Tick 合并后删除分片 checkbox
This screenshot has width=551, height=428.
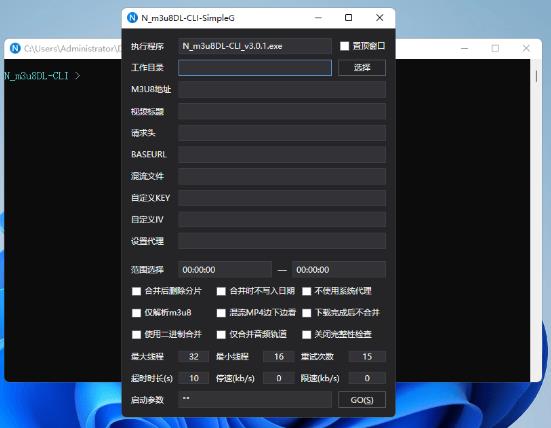[136, 291]
